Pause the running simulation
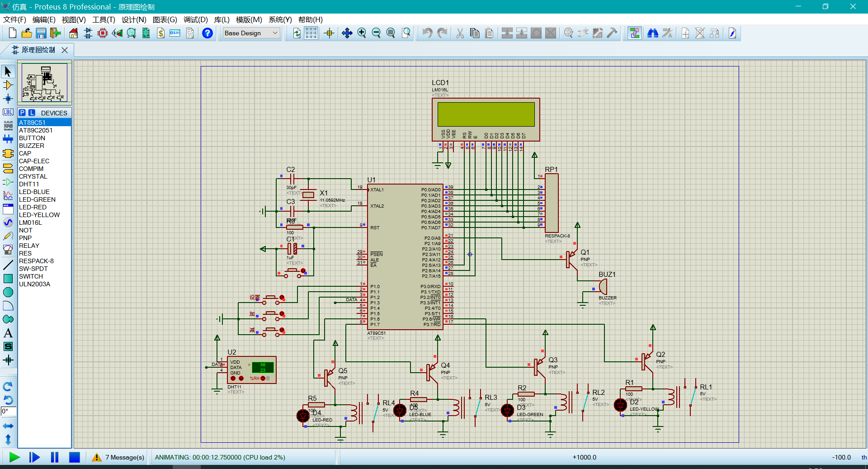Image resolution: width=868 pixels, height=469 pixels. point(55,457)
